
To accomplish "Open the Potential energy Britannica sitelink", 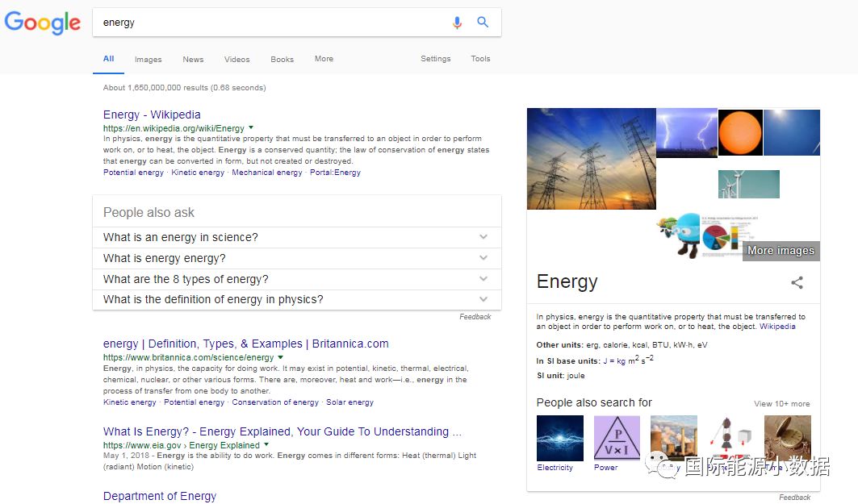I will (x=194, y=402).
